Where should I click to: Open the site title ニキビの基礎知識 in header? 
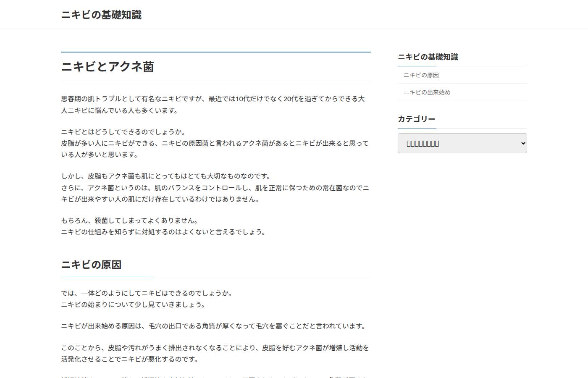click(x=101, y=15)
